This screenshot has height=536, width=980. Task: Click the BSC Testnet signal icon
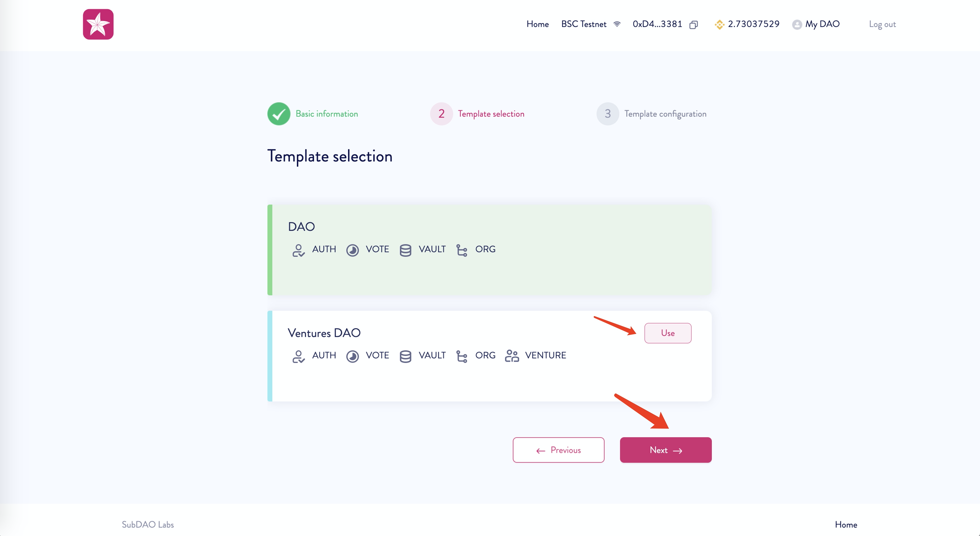(617, 24)
